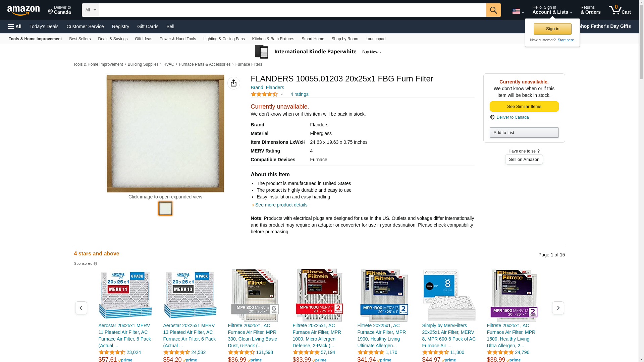
Task: Go back in carousel with left arrow
Action: (x=81, y=308)
